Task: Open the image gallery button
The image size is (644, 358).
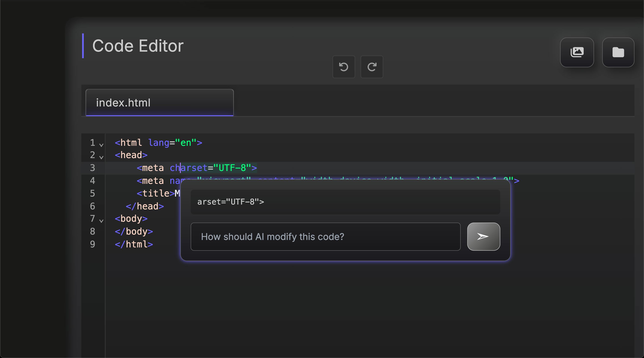Action: 577,52
